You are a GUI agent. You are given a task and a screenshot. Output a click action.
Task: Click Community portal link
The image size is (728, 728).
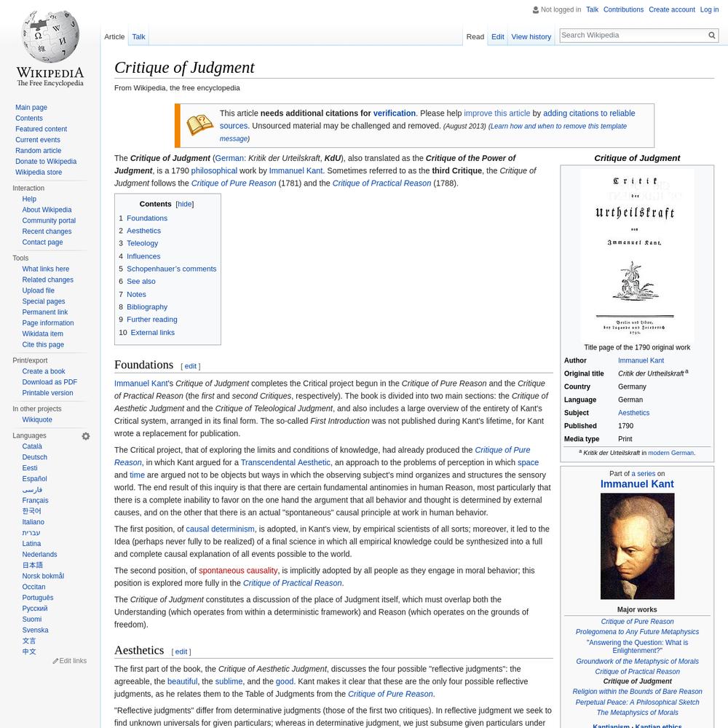(x=49, y=221)
